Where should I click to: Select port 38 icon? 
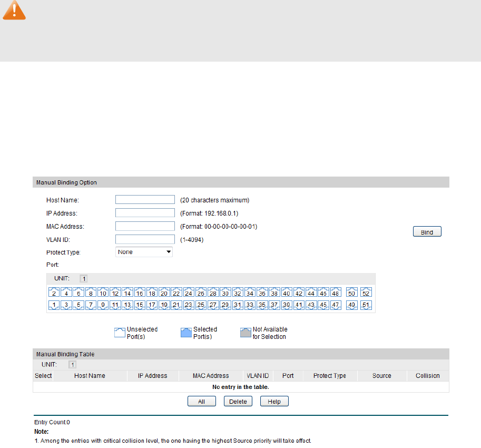(274, 293)
